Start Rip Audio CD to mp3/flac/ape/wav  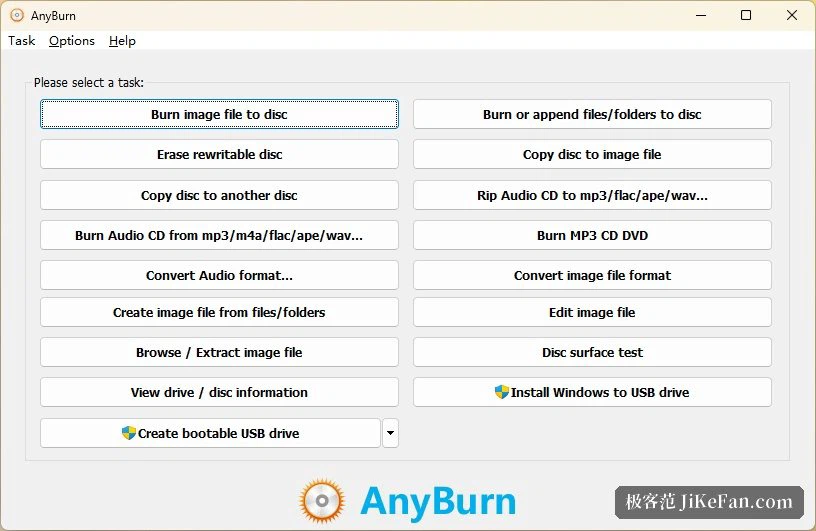coord(592,195)
